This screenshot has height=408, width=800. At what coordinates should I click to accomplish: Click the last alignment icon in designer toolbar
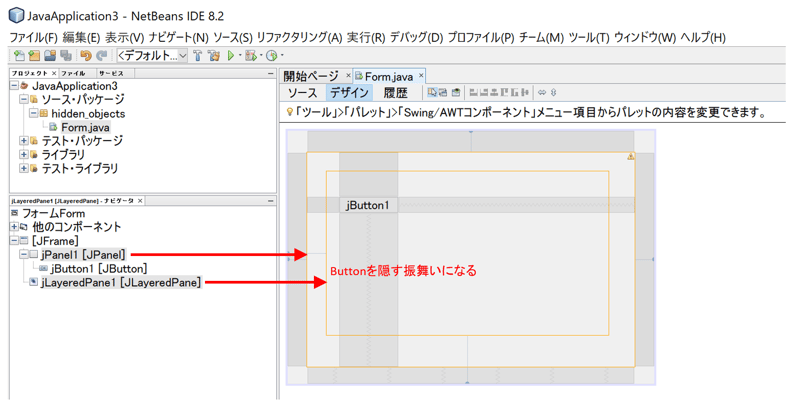click(x=525, y=92)
